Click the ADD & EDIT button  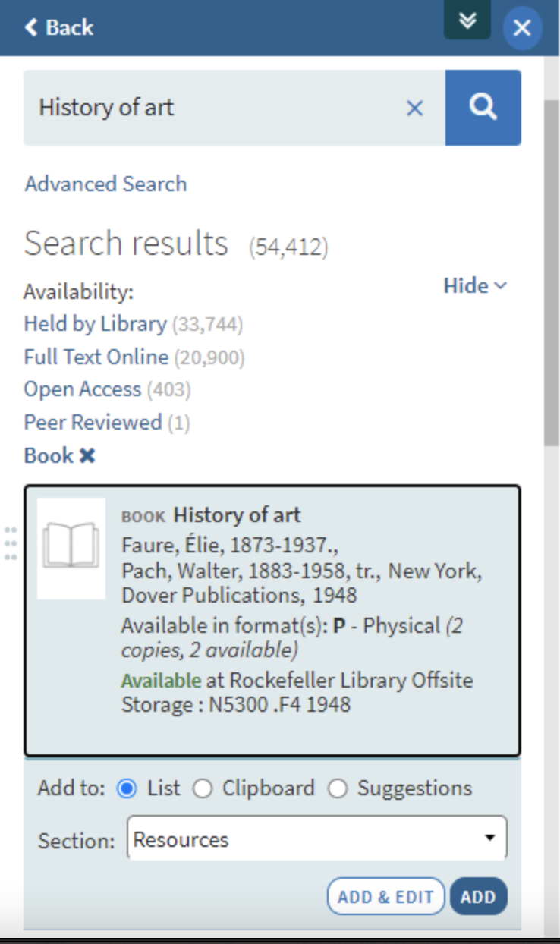tap(385, 896)
